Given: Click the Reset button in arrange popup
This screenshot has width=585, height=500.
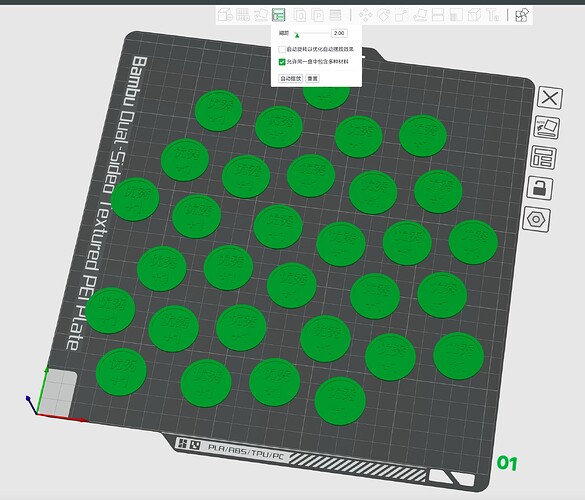Looking at the screenshot, I should point(313,78).
